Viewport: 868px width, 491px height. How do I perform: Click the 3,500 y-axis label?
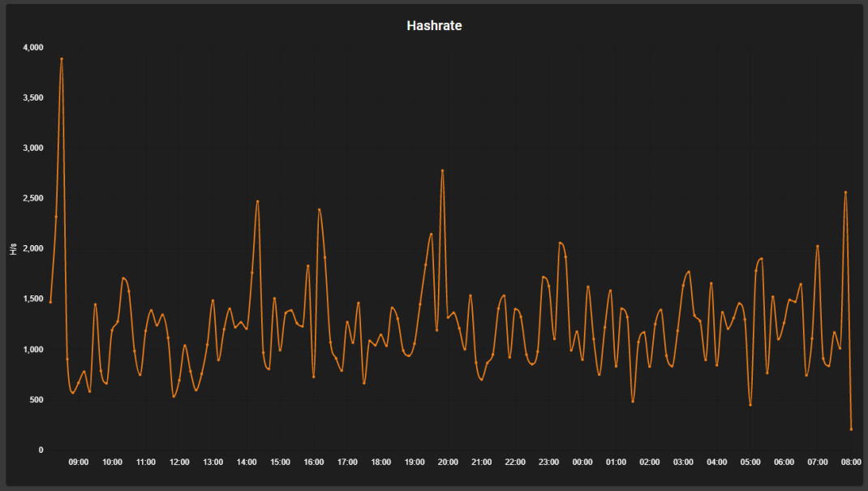point(33,97)
